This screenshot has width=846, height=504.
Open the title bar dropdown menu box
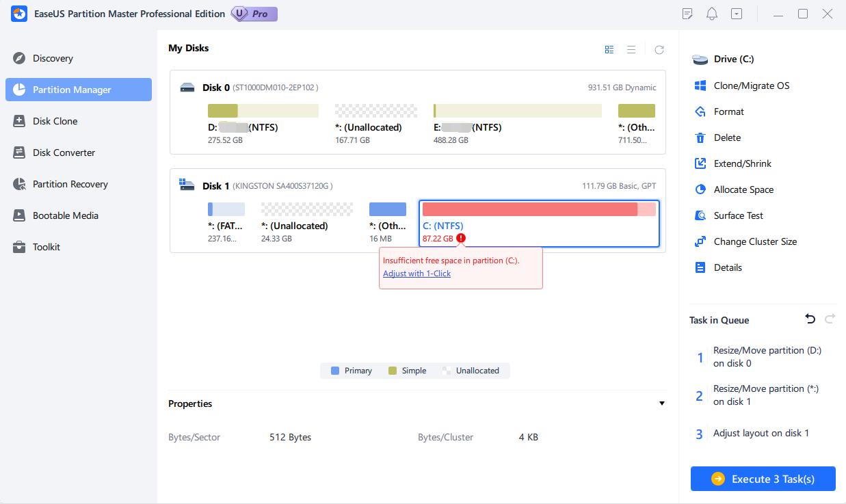[x=736, y=14]
